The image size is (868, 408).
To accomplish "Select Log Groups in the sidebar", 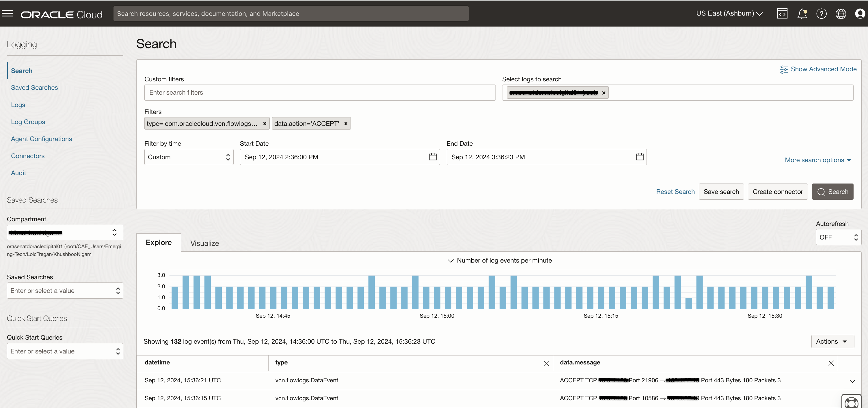I will (x=28, y=122).
